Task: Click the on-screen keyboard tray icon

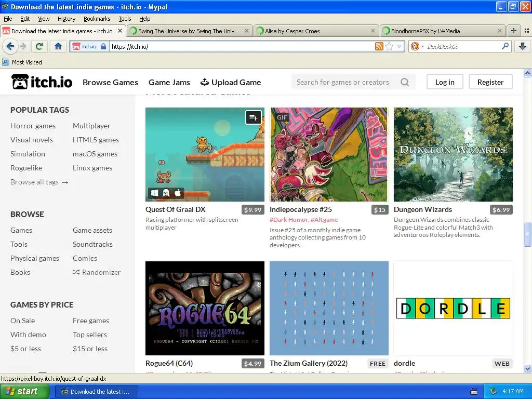Action: coord(474,392)
